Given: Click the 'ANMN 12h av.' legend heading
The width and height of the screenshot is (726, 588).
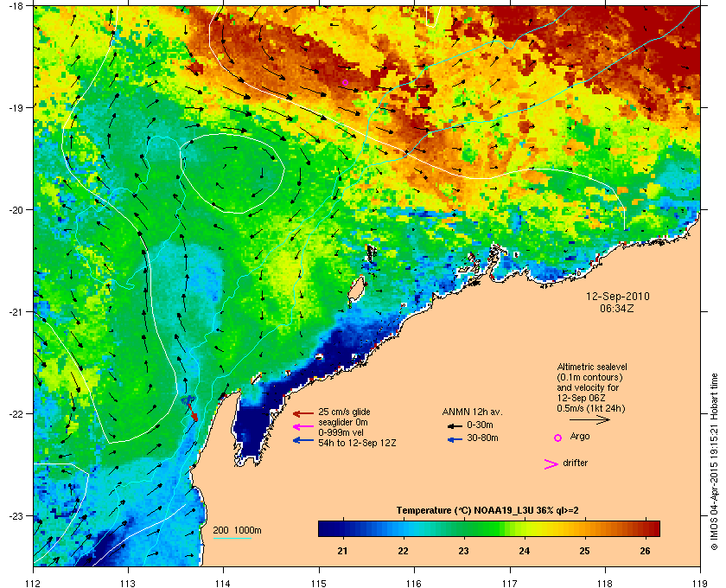Looking at the screenshot, I should coord(472,412).
